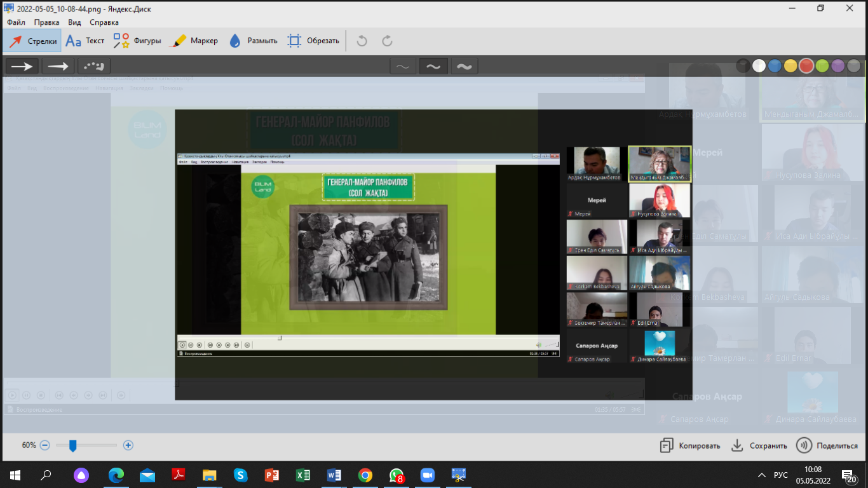Click the zoom slider handle

(x=73, y=445)
